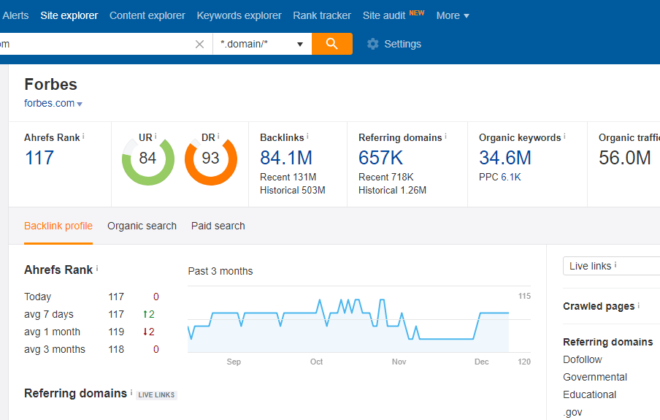
Task: Click the Governmental row in the sidebar
Action: pyautogui.click(x=595, y=377)
